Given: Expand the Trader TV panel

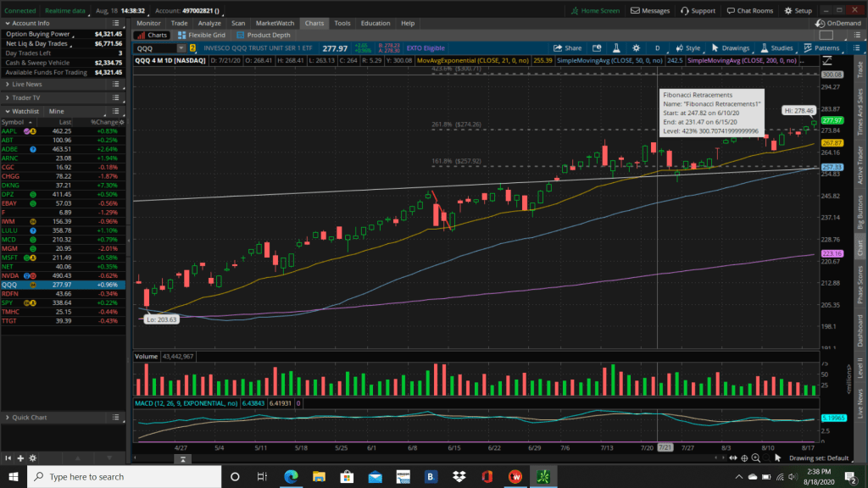Looking at the screenshot, I should tap(25, 97).
